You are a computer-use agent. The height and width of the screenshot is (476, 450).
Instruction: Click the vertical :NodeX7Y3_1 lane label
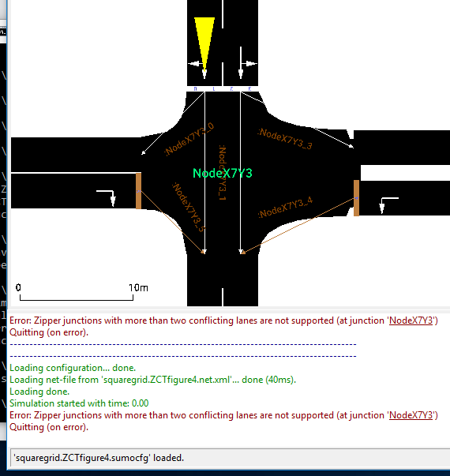pyautogui.click(x=223, y=172)
